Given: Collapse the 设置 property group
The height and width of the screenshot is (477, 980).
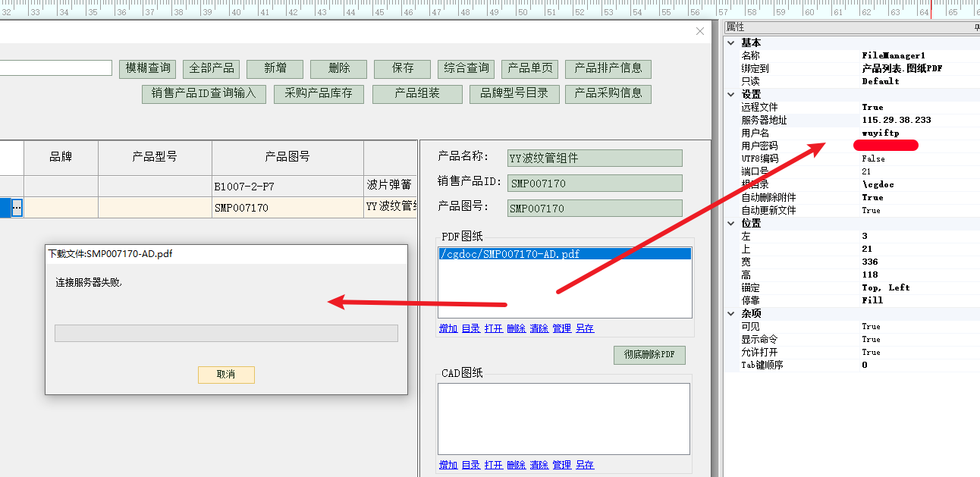Looking at the screenshot, I should coord(731,95).
